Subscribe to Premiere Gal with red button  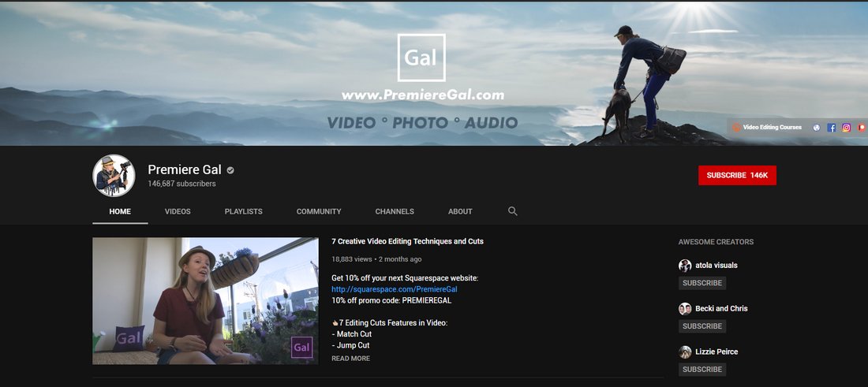[x=737, y=175]
